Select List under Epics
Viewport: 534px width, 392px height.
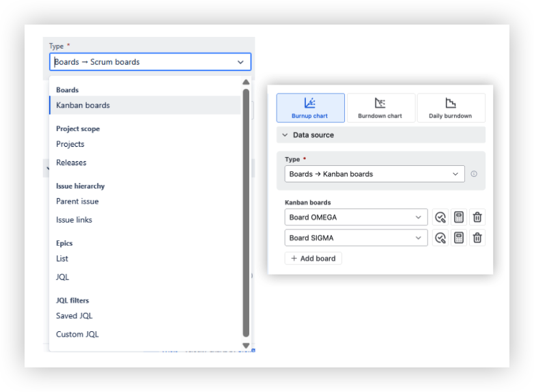pyautogui.click(x=145, y=259)
